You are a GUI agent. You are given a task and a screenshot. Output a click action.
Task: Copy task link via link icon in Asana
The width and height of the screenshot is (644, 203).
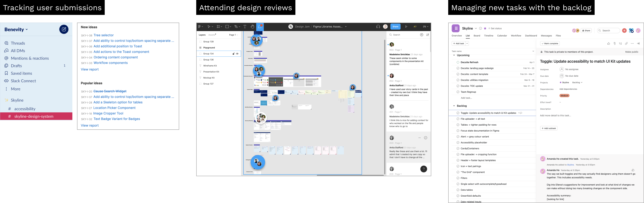626,43
